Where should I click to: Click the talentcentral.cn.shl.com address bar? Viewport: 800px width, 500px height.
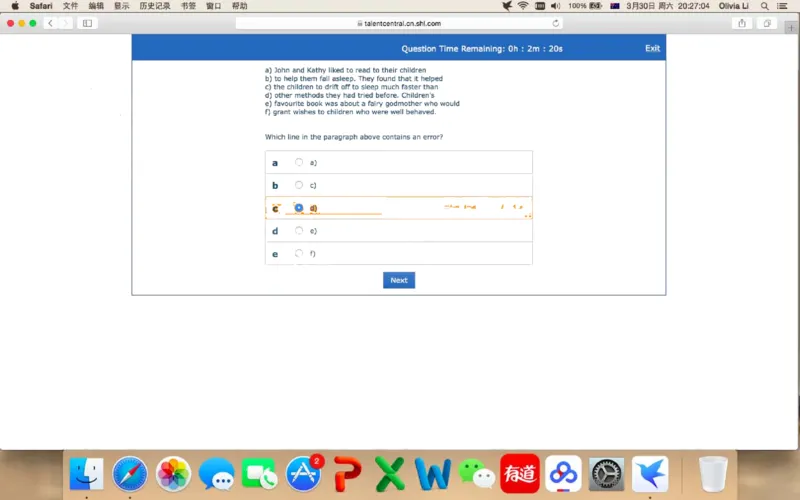(398, 23)
